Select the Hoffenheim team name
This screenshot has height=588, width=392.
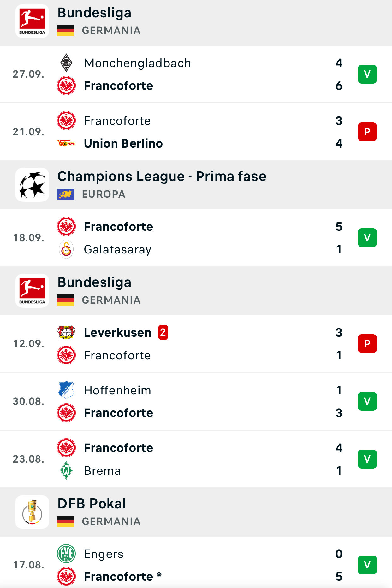coord(117,390)
